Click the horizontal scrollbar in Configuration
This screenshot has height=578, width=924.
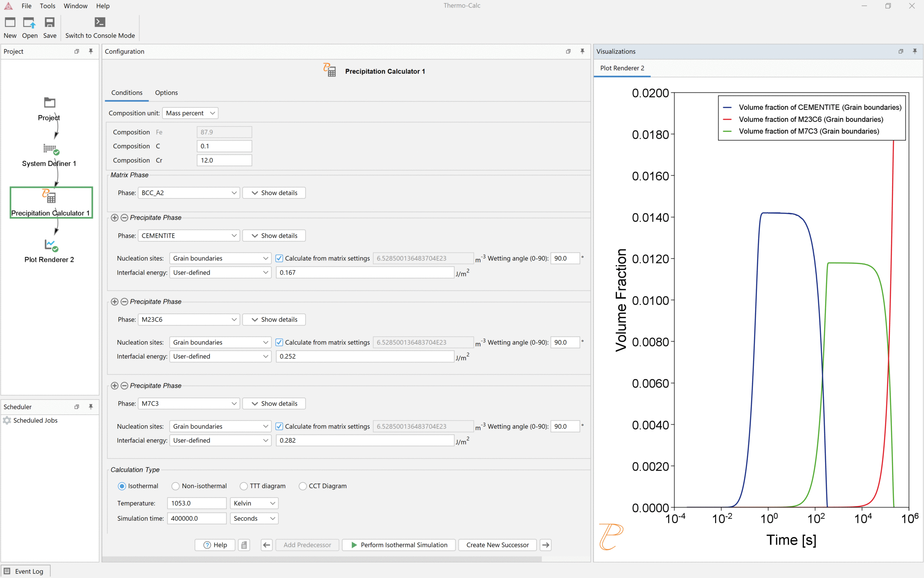[322, 559]
